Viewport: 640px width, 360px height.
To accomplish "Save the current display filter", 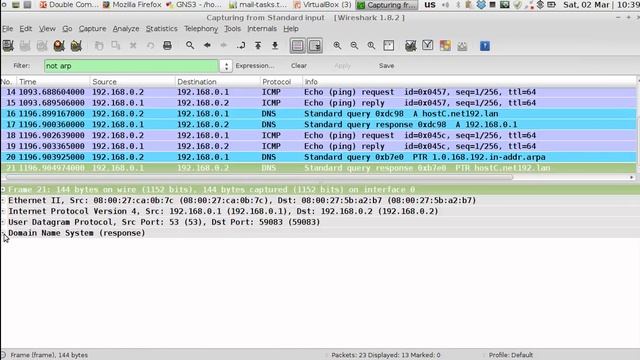I will tap(386, 66).
